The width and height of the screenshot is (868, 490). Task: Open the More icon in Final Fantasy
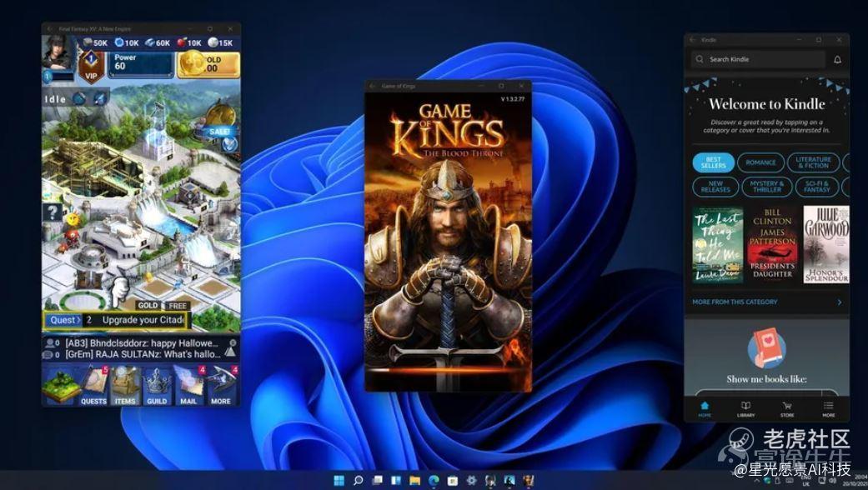(x=221, y=386)
